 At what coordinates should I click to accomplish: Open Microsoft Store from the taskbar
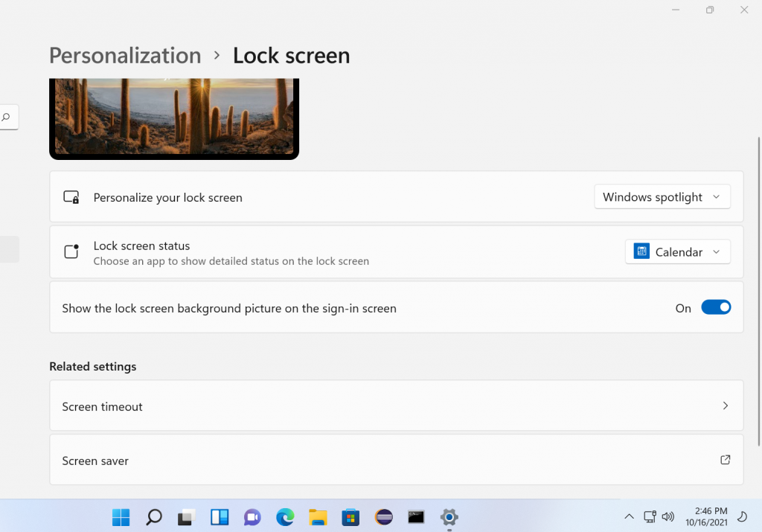point(350,517)
